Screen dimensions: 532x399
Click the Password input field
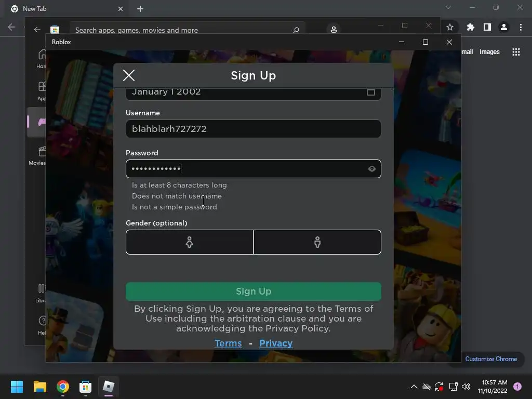(x=253, y=169)
